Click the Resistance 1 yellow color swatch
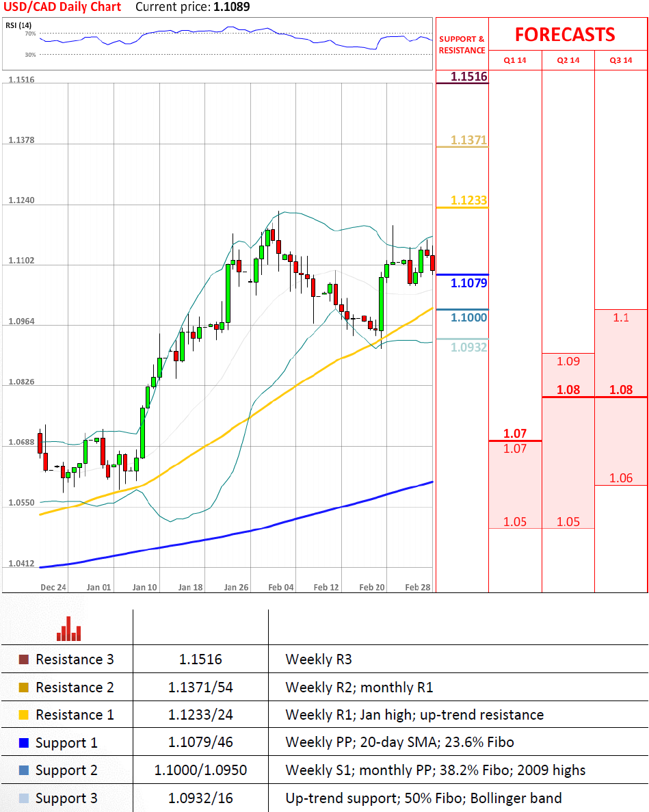The image size is (649, 812). (23, 715)
